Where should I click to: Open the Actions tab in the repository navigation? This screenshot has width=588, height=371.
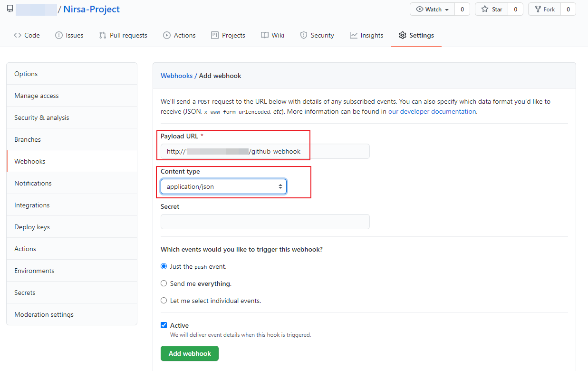[179, 35]
